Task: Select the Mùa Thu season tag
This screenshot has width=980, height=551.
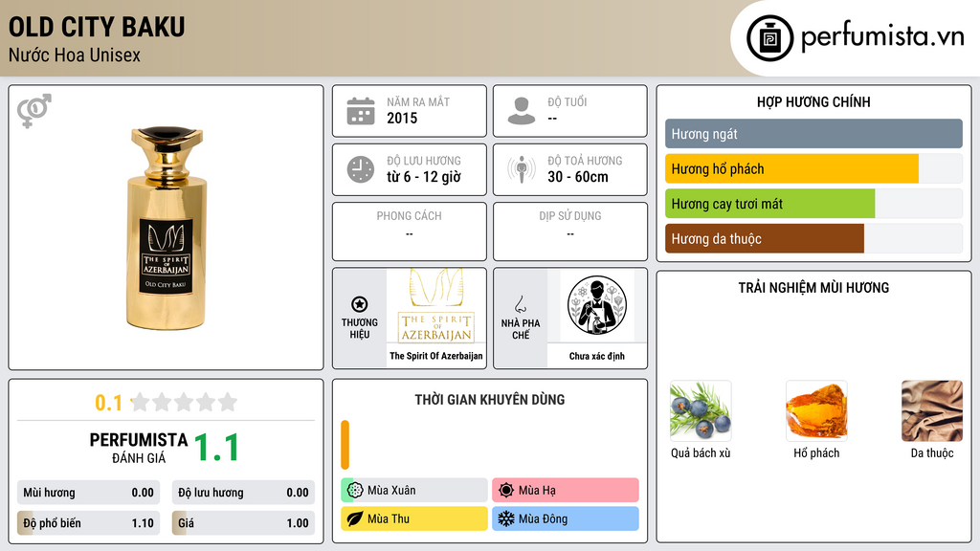Action: [414, 518]
